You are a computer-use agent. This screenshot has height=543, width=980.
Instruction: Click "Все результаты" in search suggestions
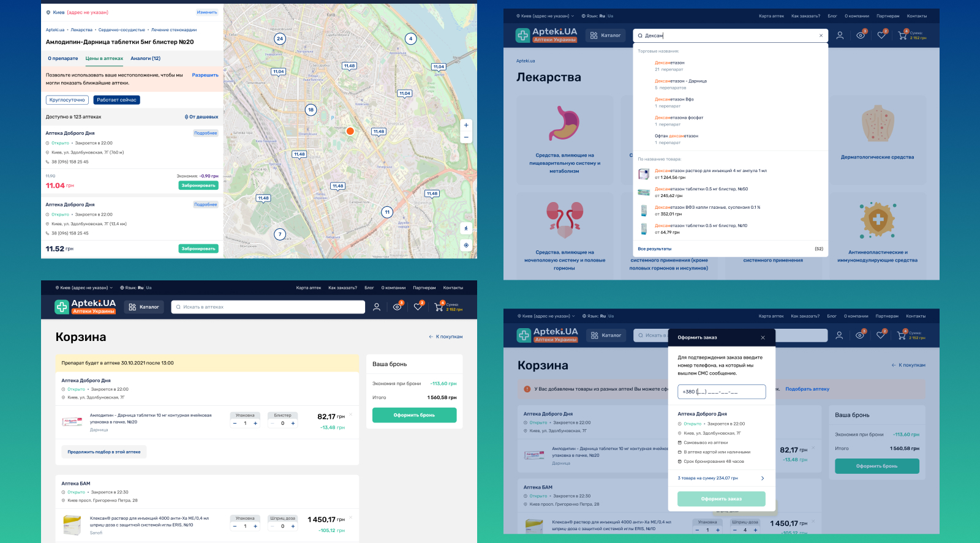[x=655, y=249]
